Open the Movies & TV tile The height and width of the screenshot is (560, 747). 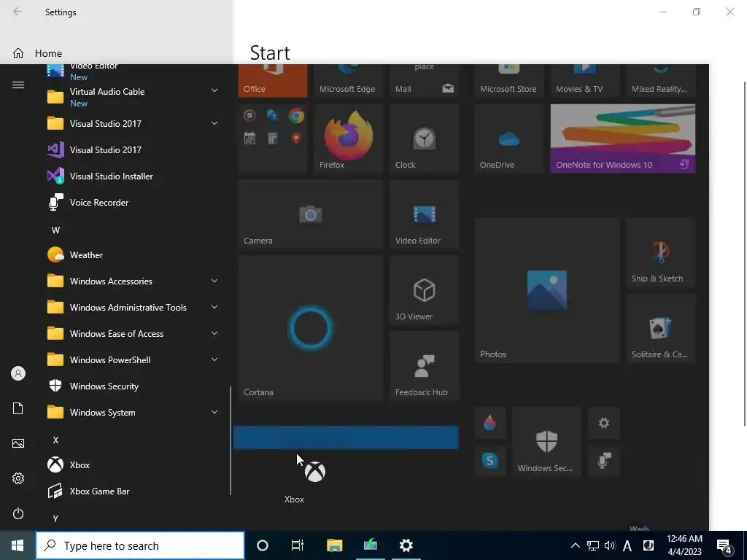click(x=584, y=81)
